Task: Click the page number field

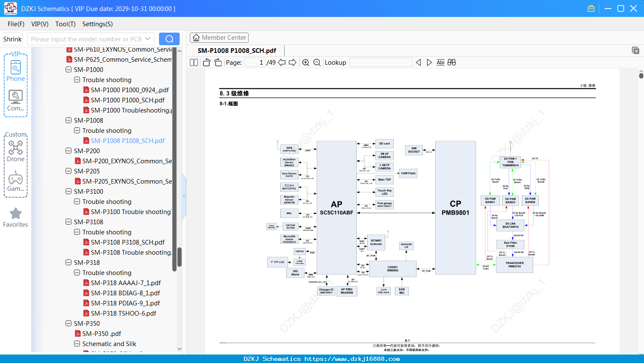Action: [x=255, y=63]
